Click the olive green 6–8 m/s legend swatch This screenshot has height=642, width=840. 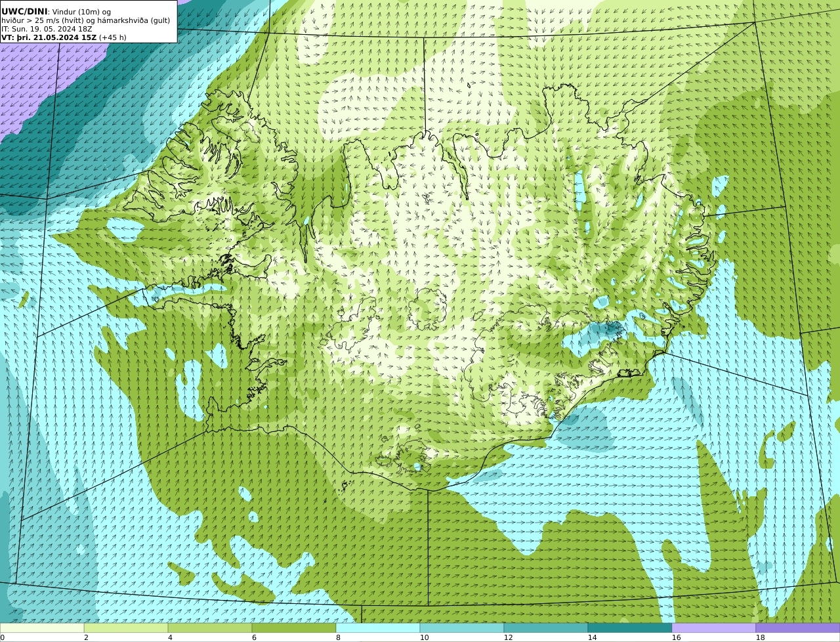coord(294,628)
